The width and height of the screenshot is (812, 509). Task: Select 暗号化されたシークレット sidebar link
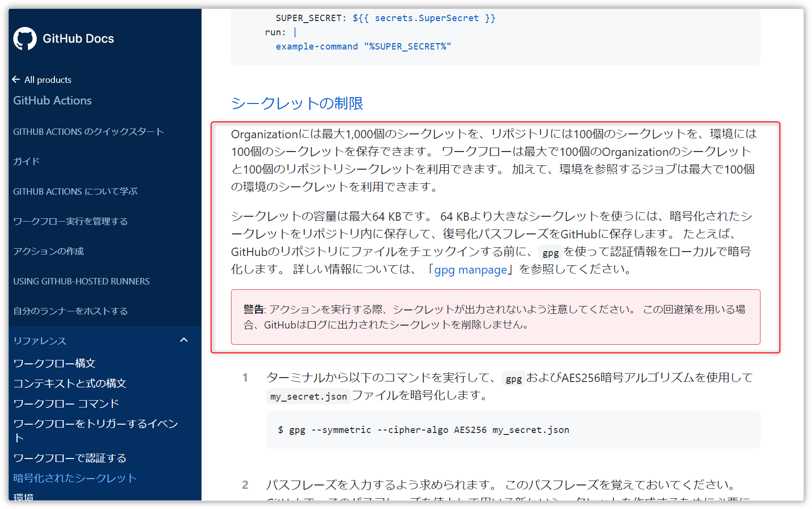[75, 478]
